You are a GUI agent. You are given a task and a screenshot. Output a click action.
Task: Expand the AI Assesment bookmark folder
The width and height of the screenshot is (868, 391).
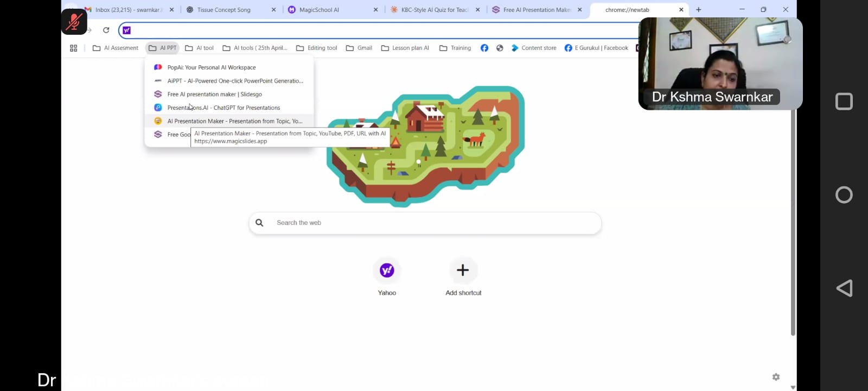click(x=116, y=48)
